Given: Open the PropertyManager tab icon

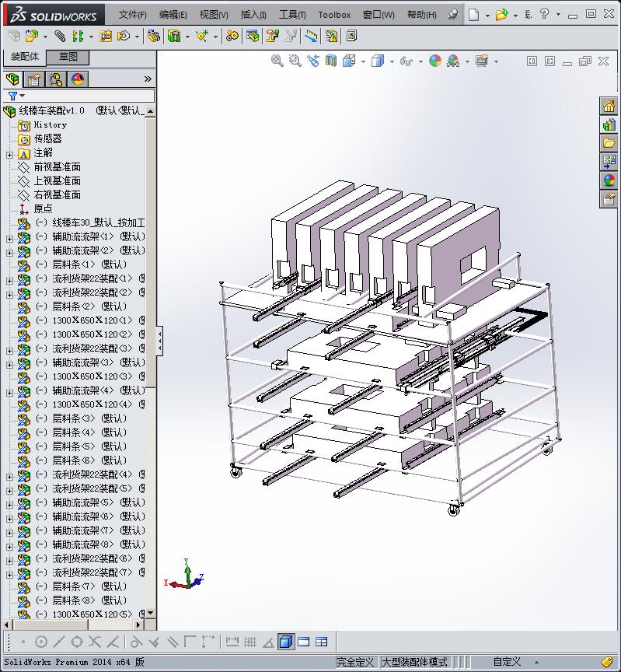Looking at the screenshot, I should (34, 79).
